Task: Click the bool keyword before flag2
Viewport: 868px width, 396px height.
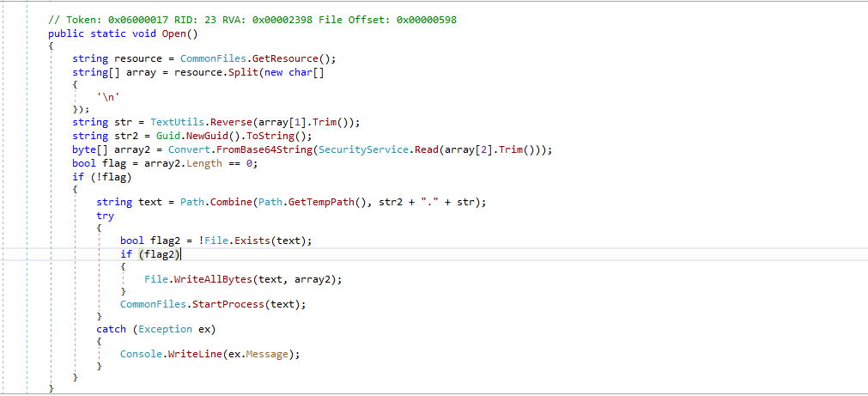Action: pos(132,241)
